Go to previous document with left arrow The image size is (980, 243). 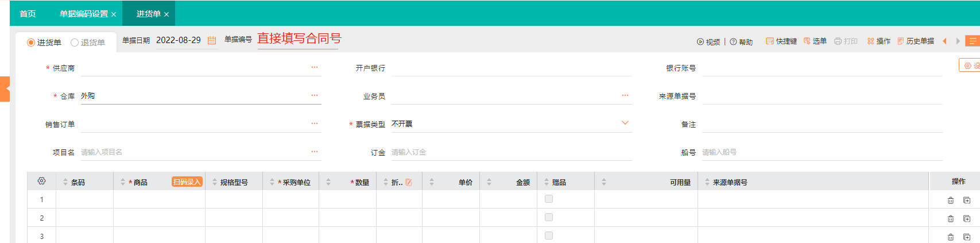[x=944, y=41]
